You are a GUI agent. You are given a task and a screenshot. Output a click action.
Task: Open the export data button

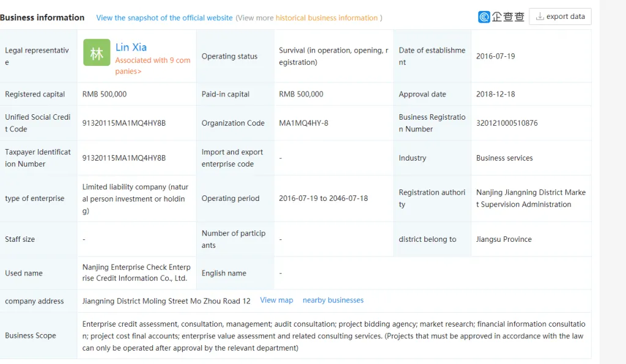(560, 16)
